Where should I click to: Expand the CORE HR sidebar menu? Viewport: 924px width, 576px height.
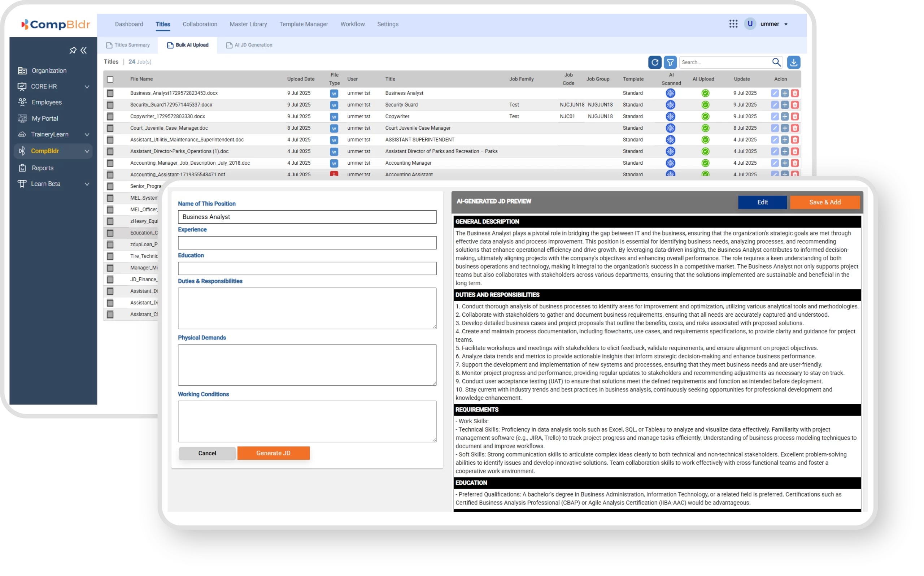point(87,86)
